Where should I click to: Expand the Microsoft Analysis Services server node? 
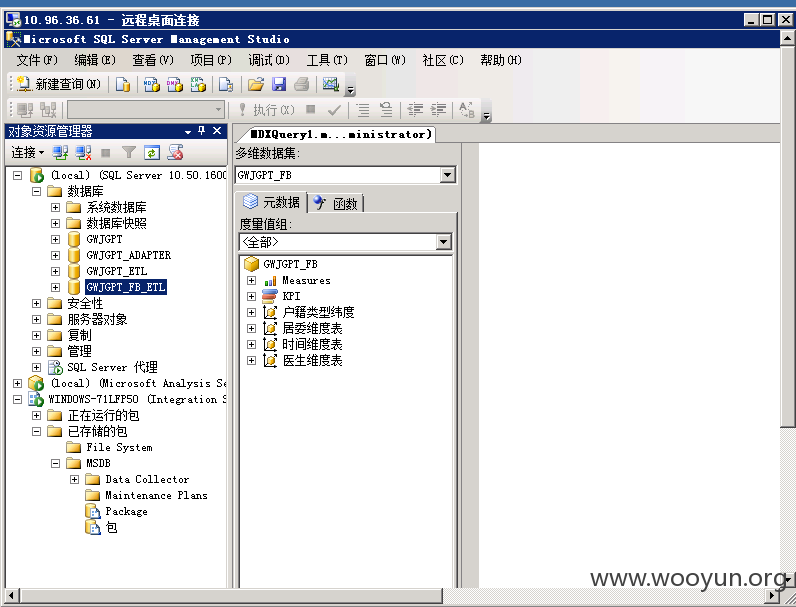click(x=17, y=383)
